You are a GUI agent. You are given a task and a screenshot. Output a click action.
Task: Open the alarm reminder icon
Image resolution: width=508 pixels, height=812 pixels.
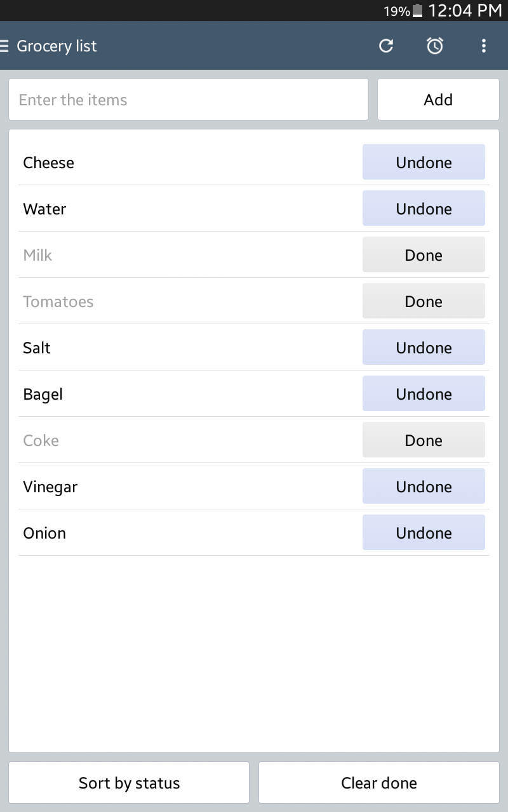pos(435,46)
